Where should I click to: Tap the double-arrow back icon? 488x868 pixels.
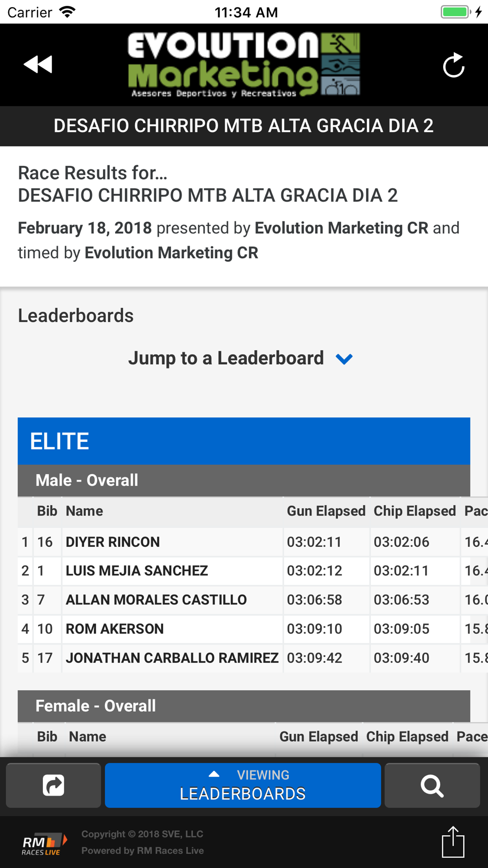[38, 64]
